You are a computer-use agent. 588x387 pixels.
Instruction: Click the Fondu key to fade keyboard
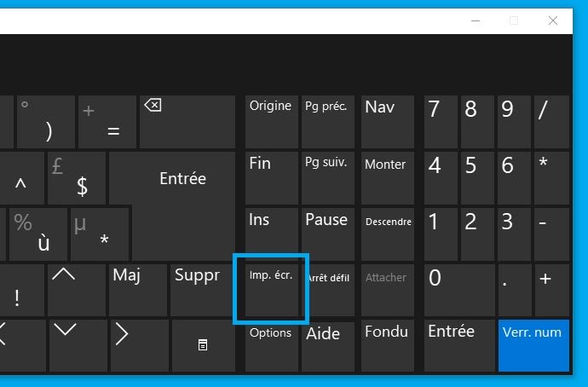388,346
